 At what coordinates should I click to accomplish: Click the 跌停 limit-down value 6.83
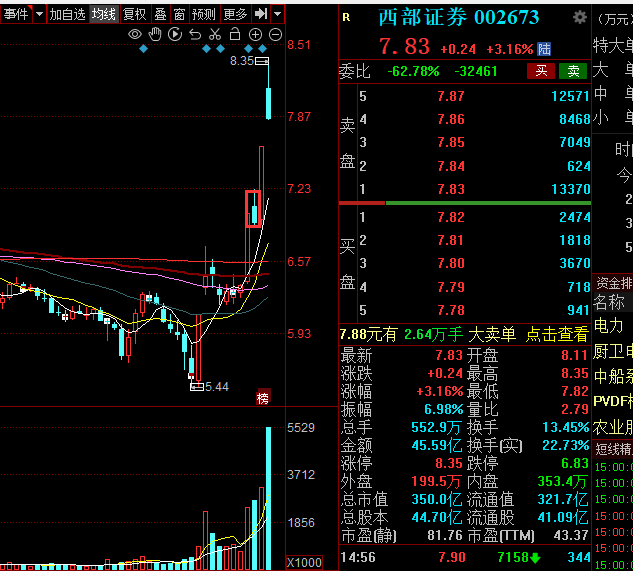point(574,463)
